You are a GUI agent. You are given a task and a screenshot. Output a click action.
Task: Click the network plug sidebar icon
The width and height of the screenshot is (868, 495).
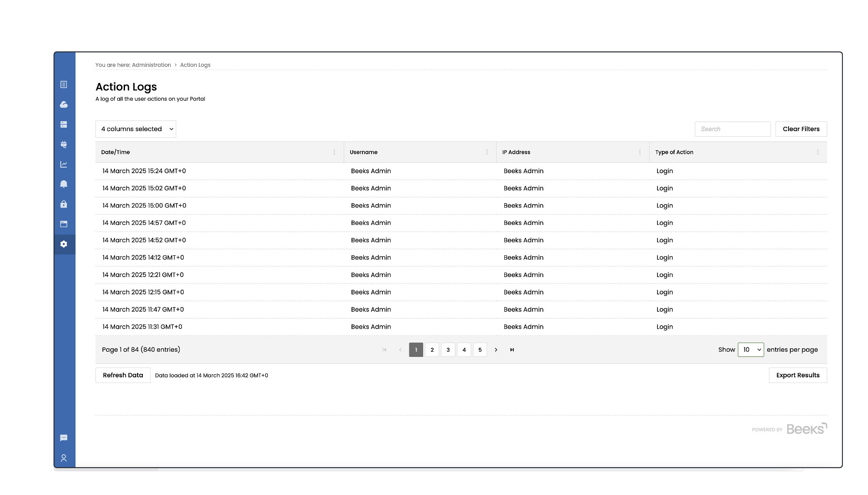point(64,145)
